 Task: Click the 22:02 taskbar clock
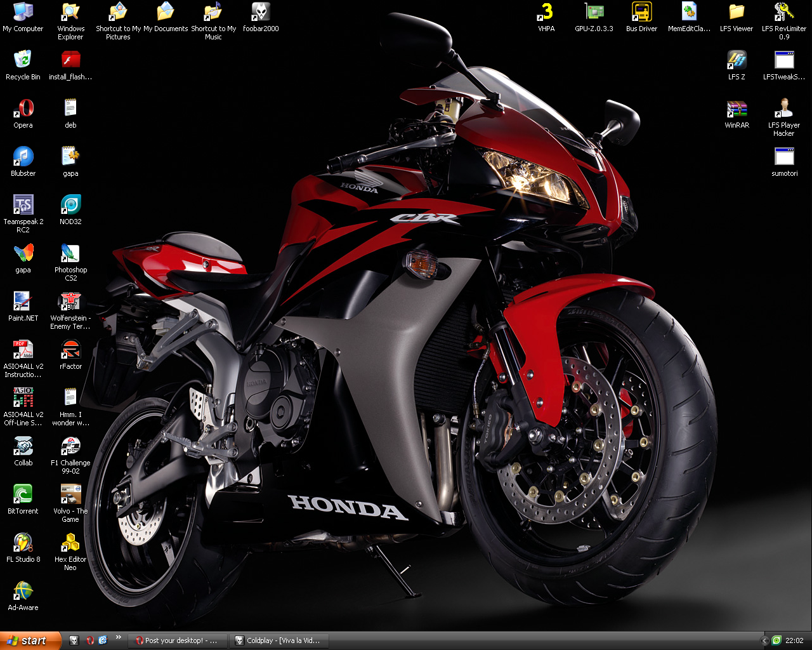(794, 640)
